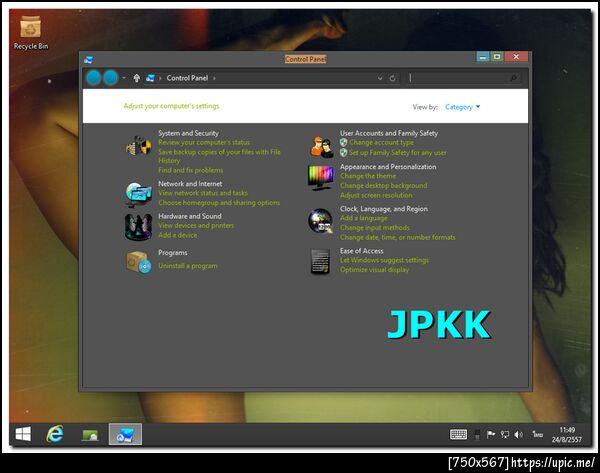
Task: Click View devices and printers
Action: [196, 226]
